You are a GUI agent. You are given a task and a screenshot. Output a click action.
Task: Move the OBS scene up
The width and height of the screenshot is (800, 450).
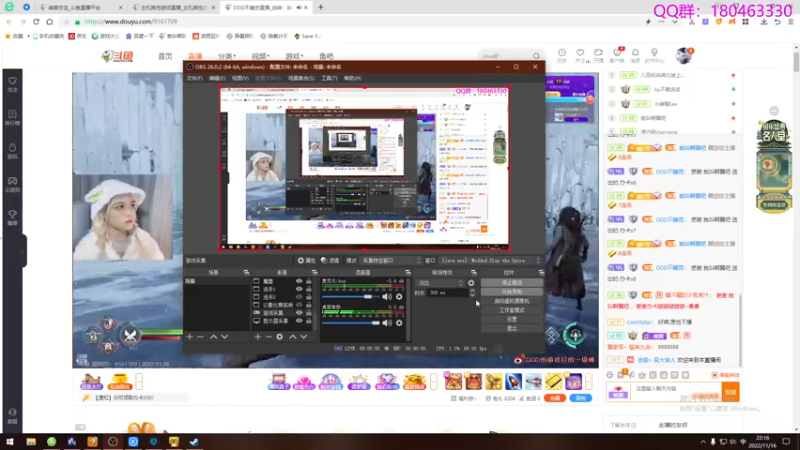(x=214, y=337)
